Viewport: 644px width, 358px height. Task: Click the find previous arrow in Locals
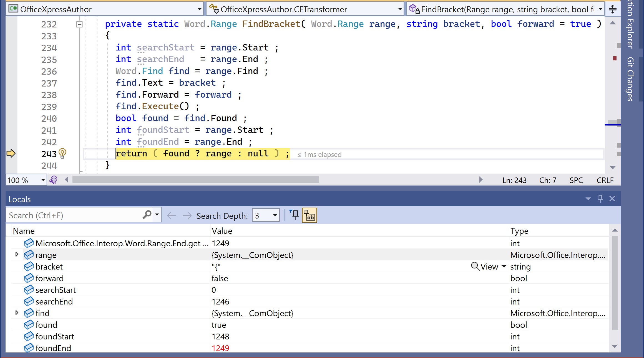click(x=171, y=215)
